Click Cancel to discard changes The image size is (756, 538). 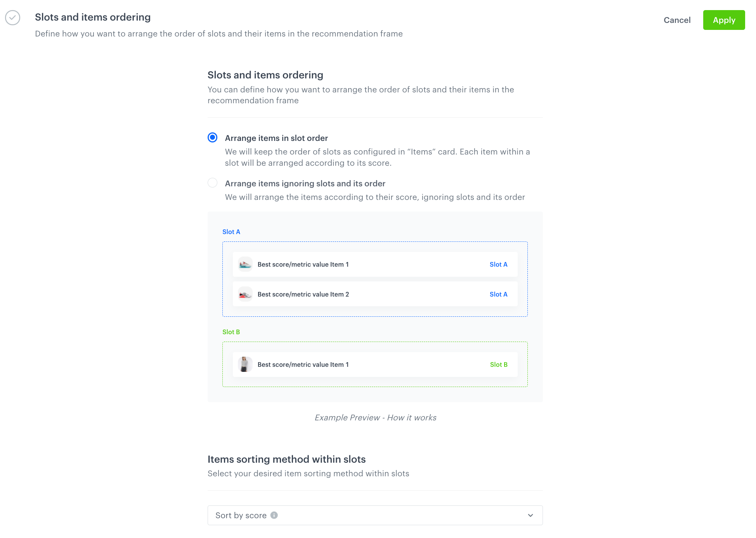coord(677,20)
